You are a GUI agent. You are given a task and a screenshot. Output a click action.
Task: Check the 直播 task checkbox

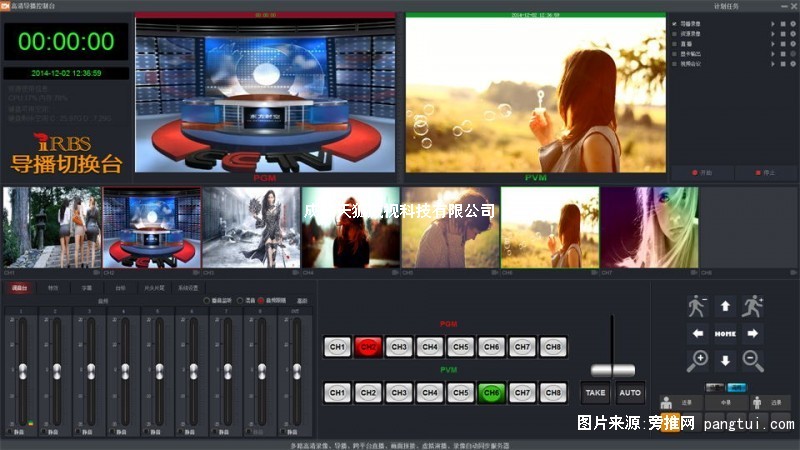674,44
